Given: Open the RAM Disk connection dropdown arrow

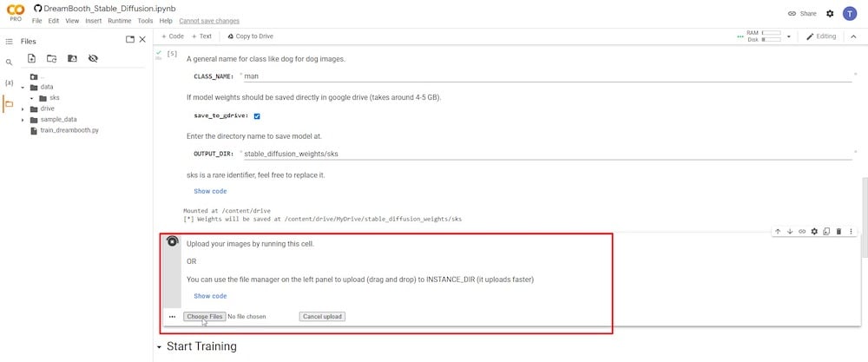Looking at the screenshot, I should [x=789, y=36].
